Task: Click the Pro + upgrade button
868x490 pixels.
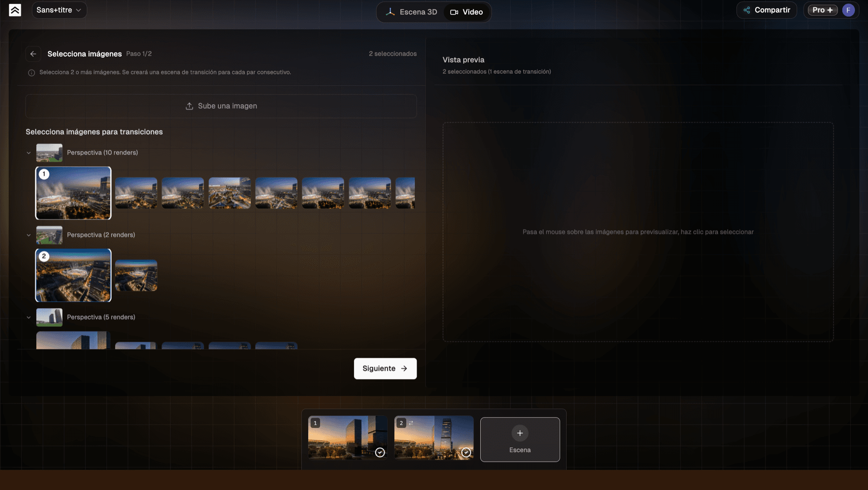Action: [823, 10]
